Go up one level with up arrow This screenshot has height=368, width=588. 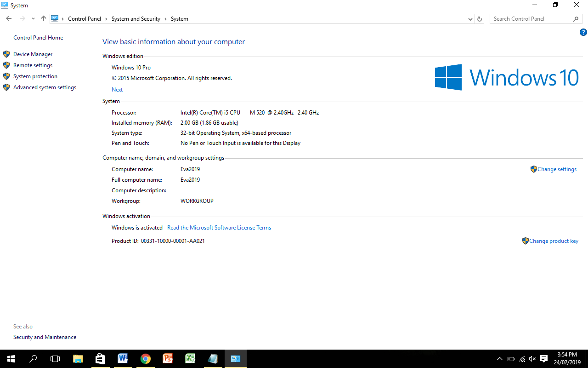[x=44, y=19]
